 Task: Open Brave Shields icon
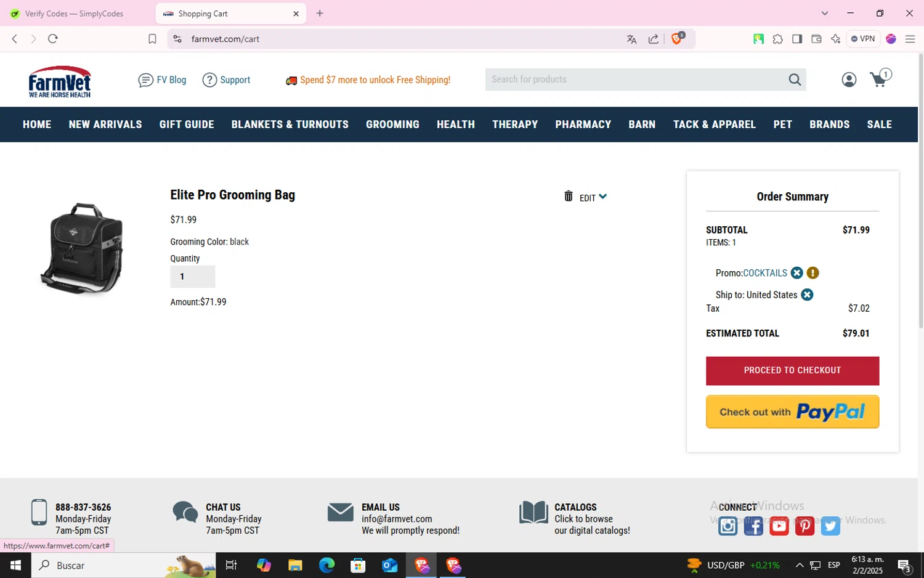click(x=677, y=38)
